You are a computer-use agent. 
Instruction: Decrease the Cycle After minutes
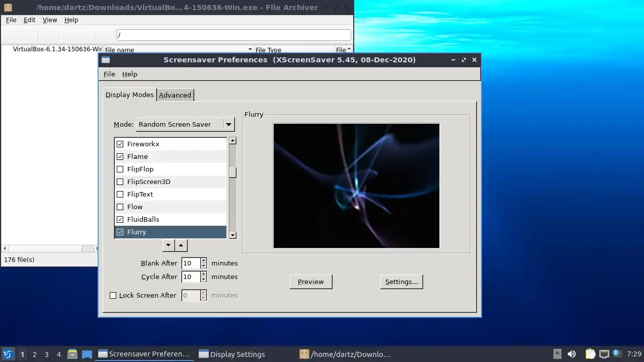203,279
